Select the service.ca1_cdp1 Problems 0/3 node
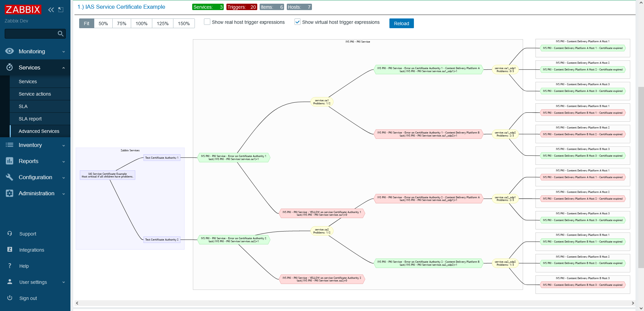Viewport: 644px width, 311px height. tap(505, 69)
